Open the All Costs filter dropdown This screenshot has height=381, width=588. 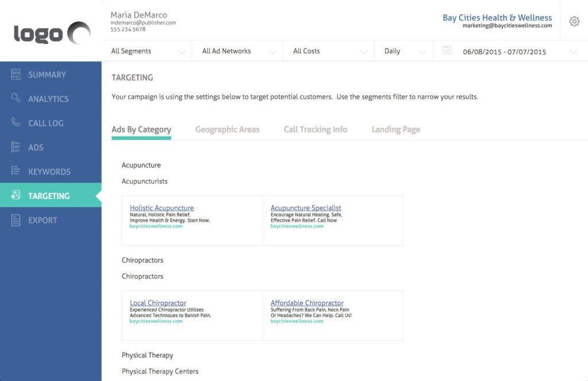tap(328, 51)
